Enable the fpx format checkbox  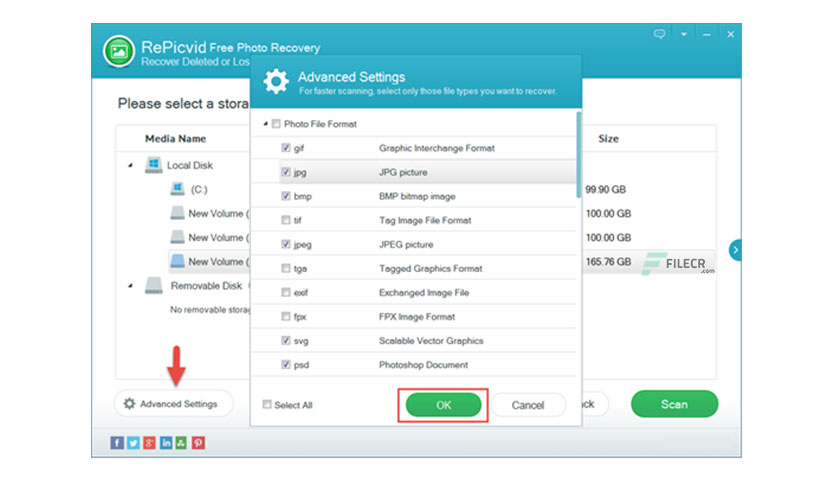click(286, 316)
